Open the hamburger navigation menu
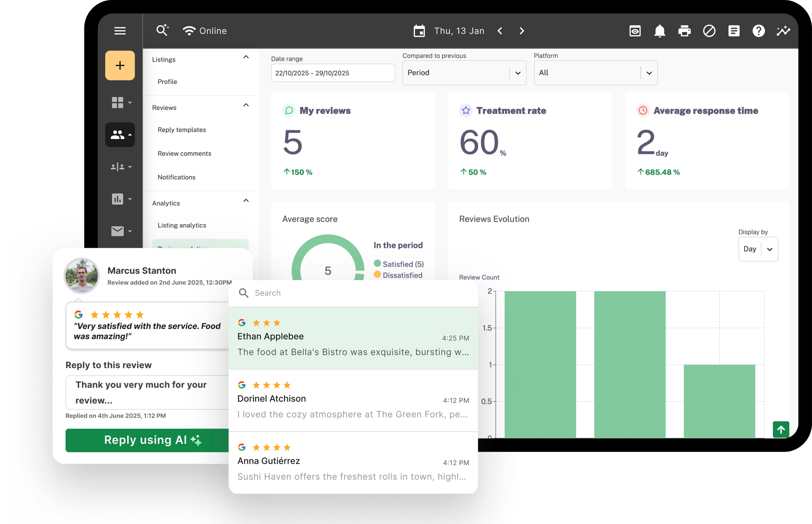Screen dimensions: 812x524 (x=120, y=31)
